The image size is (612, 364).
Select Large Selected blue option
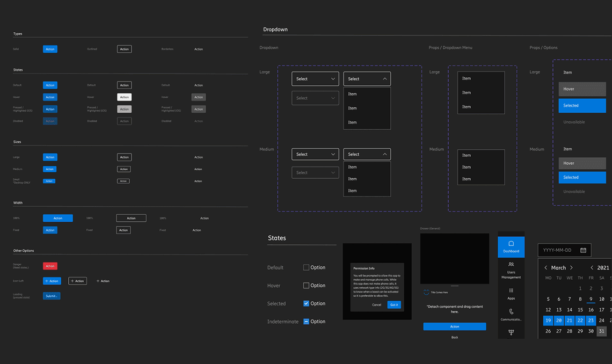(582, 106)
